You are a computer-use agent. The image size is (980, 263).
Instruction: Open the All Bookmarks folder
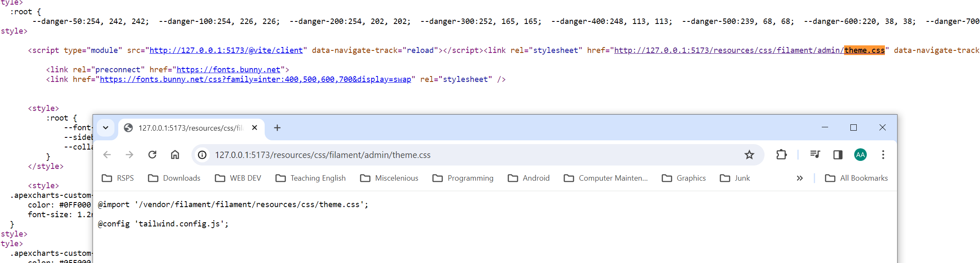tap(857, 178)
